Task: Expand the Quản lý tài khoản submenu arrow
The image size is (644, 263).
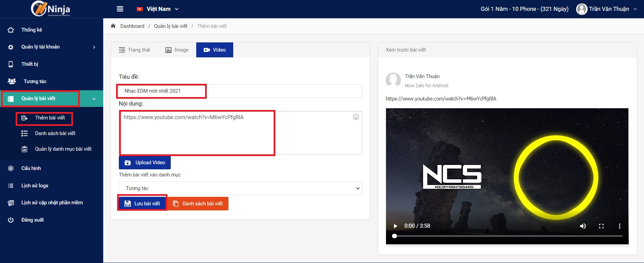Action: pos(94,47)
